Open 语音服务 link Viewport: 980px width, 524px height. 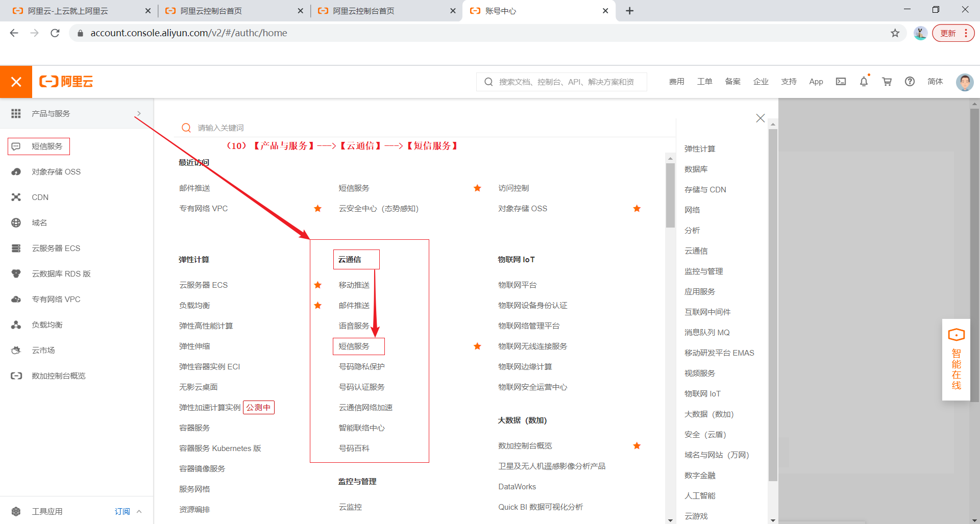coord(354,326)
